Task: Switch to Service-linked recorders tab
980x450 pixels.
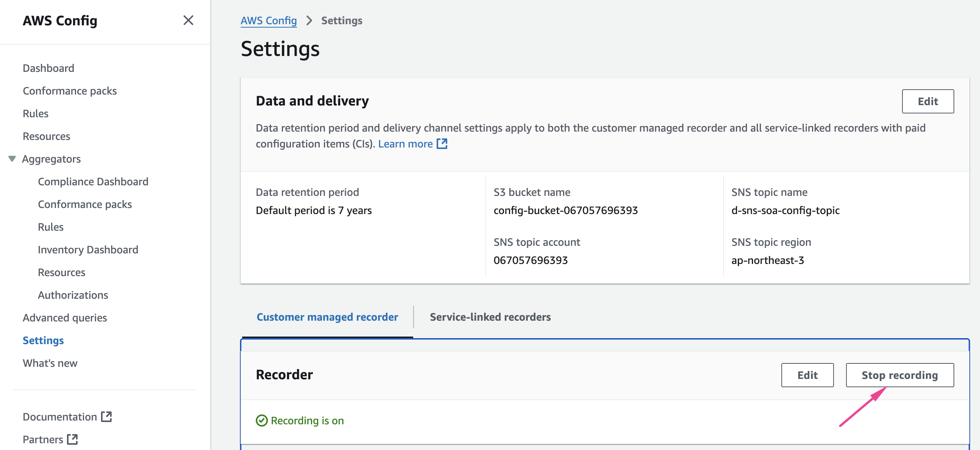Action: point(490,317)
